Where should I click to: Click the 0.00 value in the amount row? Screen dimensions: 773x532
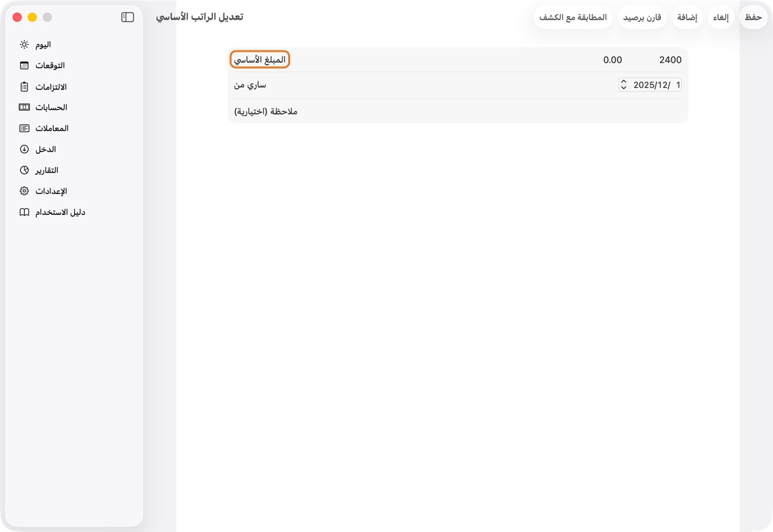tap(613, 60)
